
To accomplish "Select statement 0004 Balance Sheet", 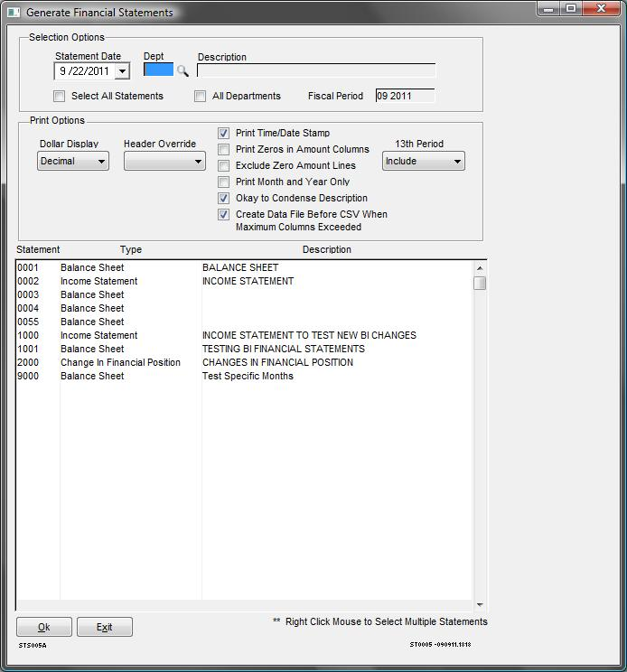I will coord(244,308).
